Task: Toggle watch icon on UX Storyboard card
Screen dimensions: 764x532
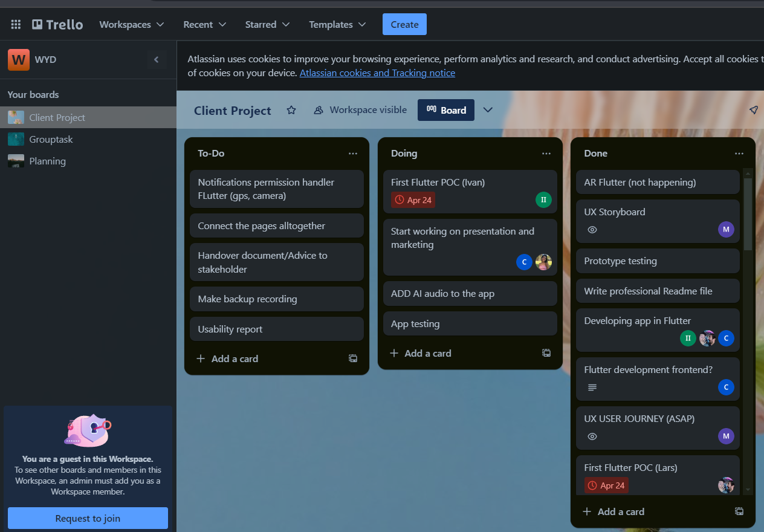Action: [592, 230]
